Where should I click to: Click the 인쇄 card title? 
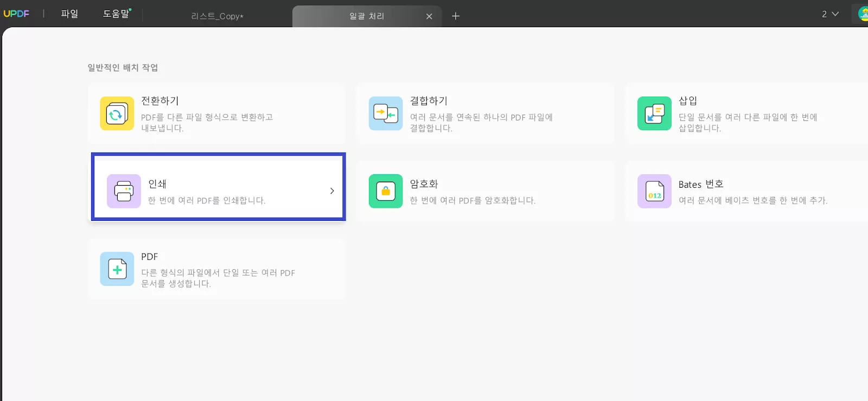click(x=157, y=184)
